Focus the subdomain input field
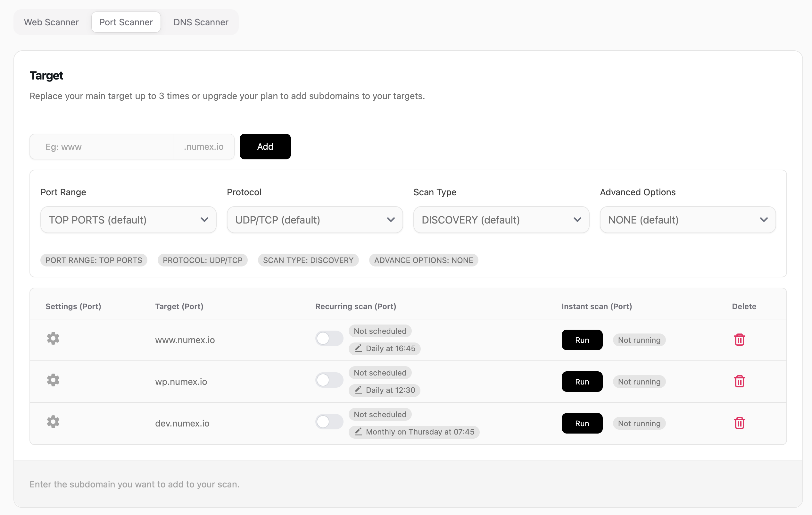This screenshot has width=812, height=515. coord(101,147)
